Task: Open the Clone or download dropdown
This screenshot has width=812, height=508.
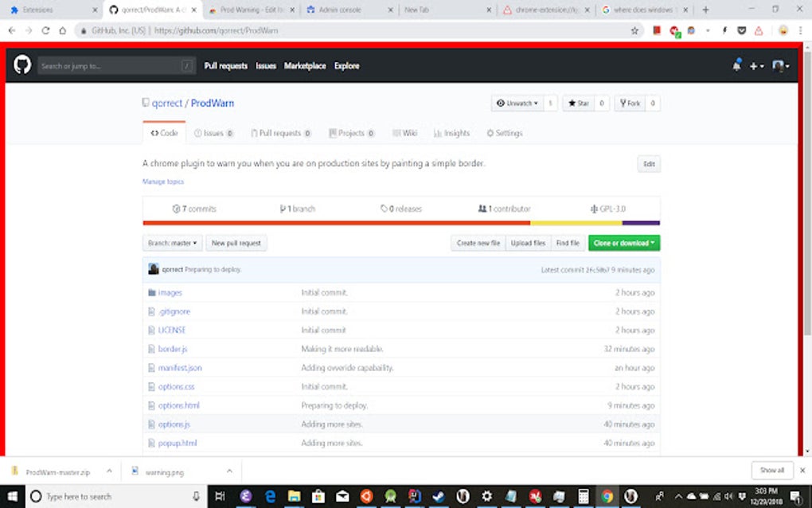Action: pos(623,243)
